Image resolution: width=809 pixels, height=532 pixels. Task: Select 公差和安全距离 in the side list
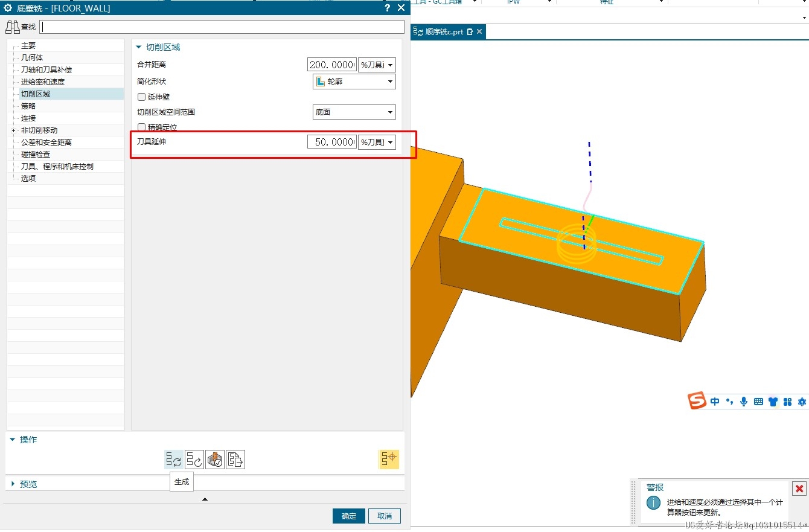pyautogui.click(x=46, y=143)
